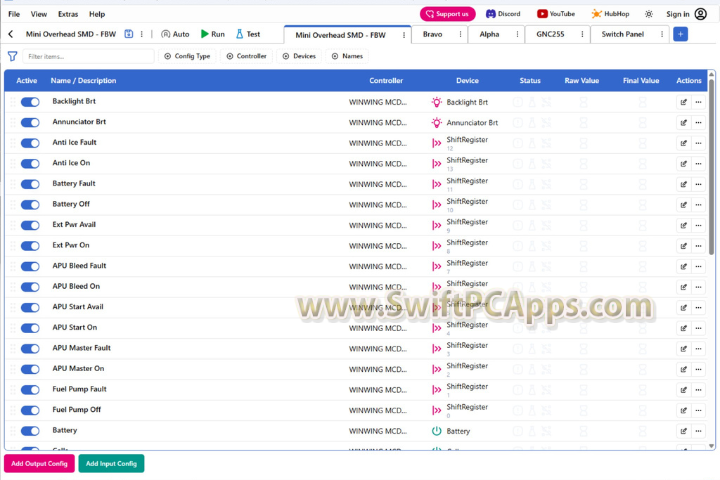Toggle the Battery Off active switch
720x480 pixels.
(x=30, y=205)
